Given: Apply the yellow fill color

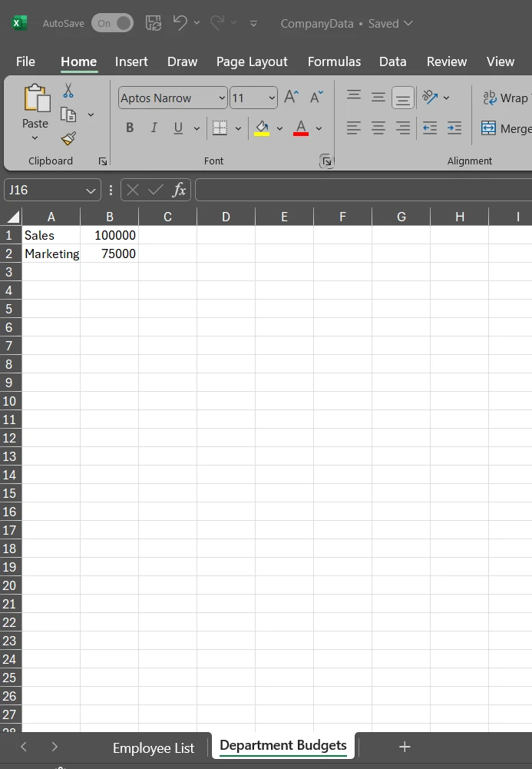Looking at the screenshot, I should [262, 128].
